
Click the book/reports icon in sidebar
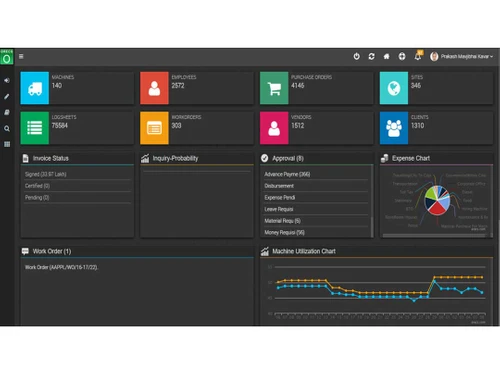point(7,112)
